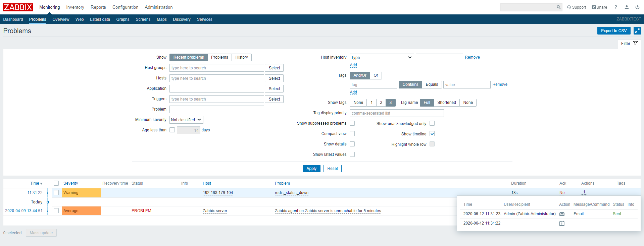Go to Services submenu

click(205, 19)
